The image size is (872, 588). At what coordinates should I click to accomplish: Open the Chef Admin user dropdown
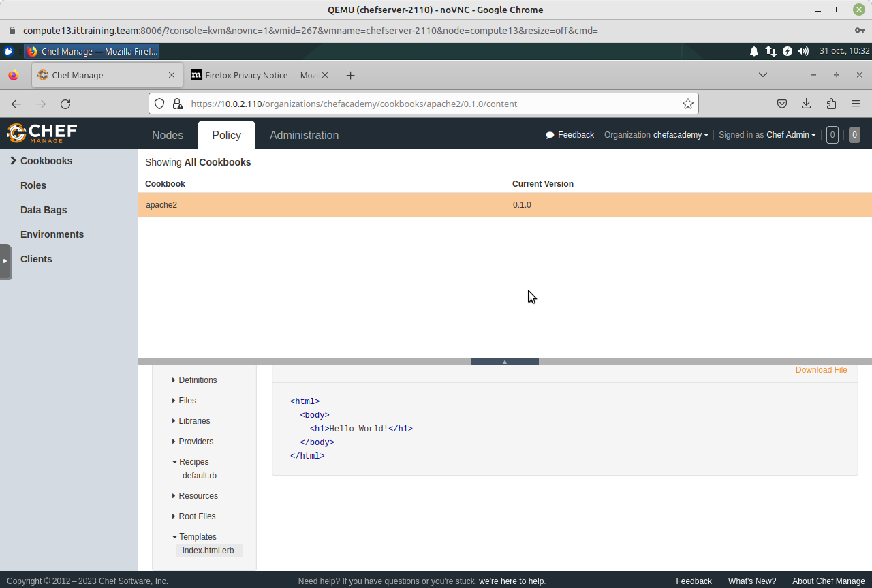pyautogui.click(x=790, y=135)
